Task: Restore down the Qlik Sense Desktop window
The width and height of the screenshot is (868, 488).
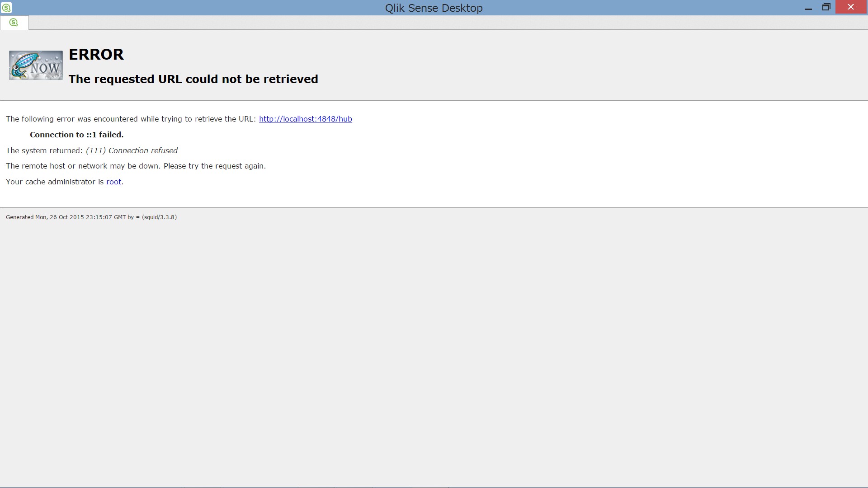Action: coord(826,7)
